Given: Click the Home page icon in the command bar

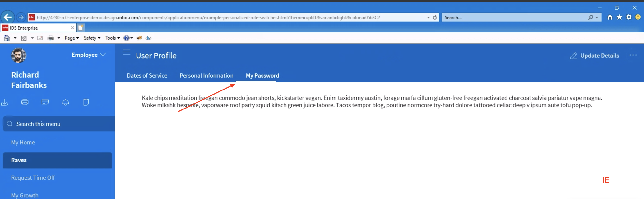Looking at the screenshot, I should point(7,38).
